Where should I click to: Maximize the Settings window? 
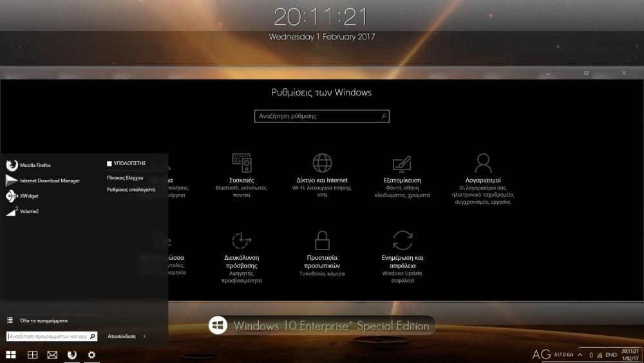tap(586, 73)
